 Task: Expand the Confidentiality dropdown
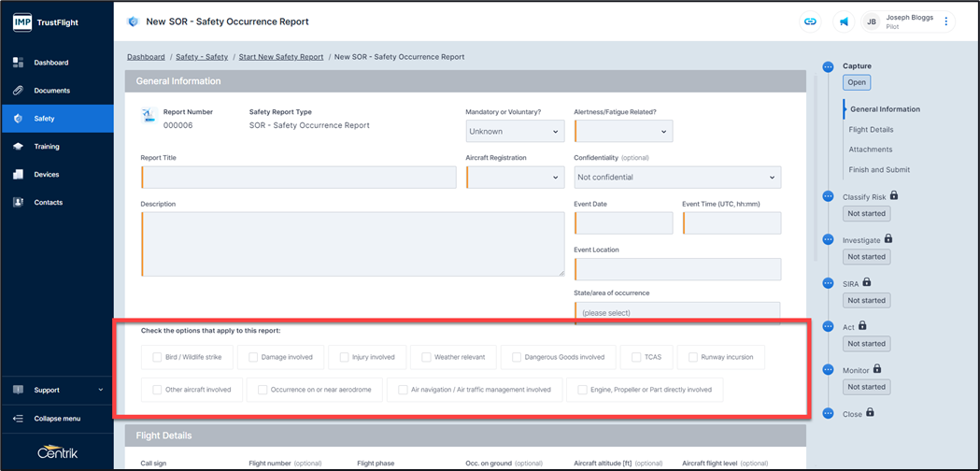pyautogui.click(x=676, y=178)
